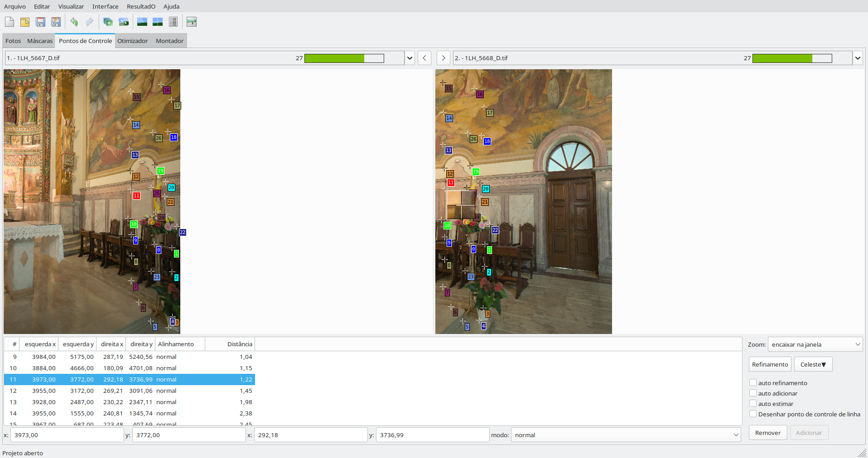Show the control points list table icon
868x458 pixels.
click(x=173, y=22)
